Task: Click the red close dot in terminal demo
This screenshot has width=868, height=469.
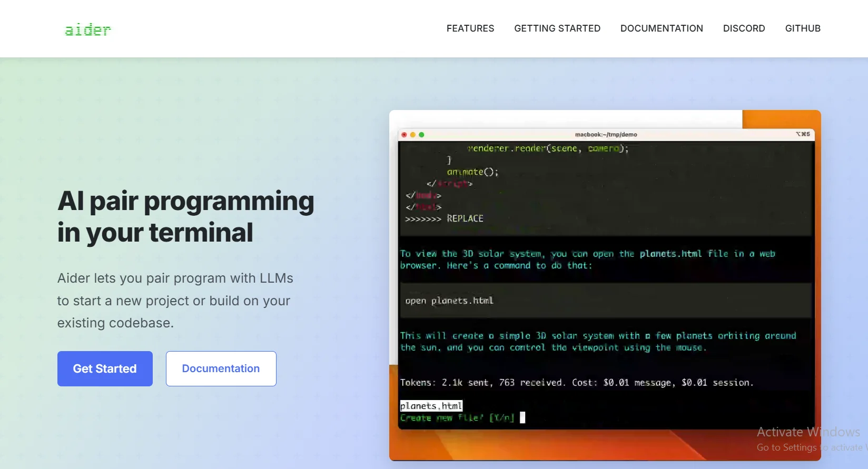Action: coord(405,135)
